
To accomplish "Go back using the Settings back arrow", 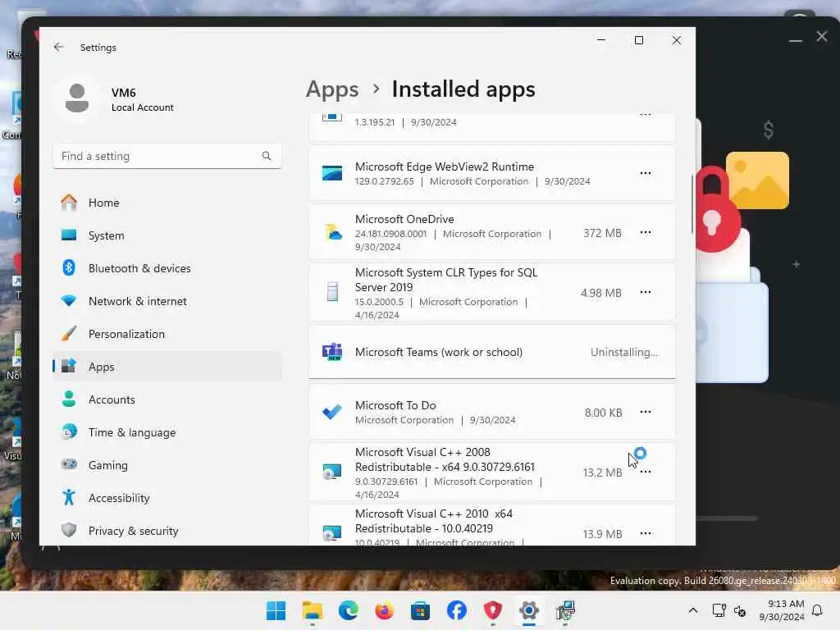I will 59,47.
